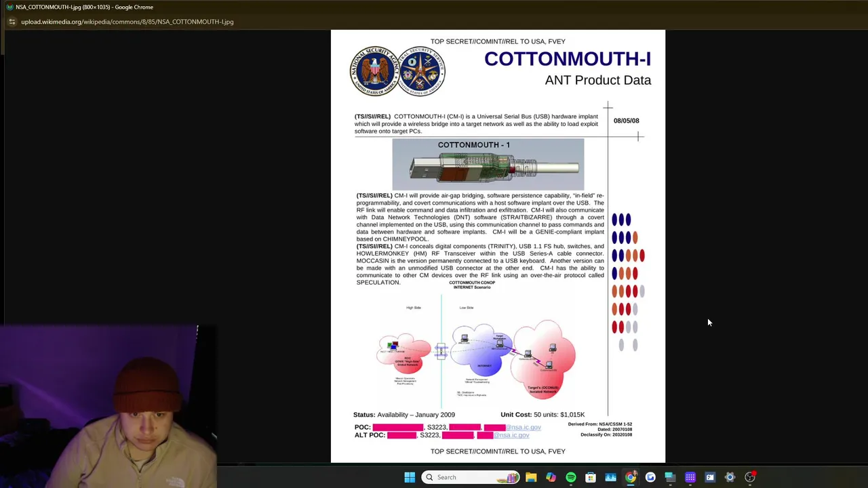
Task: Click the Central Security Service seal
Action: 421,70
